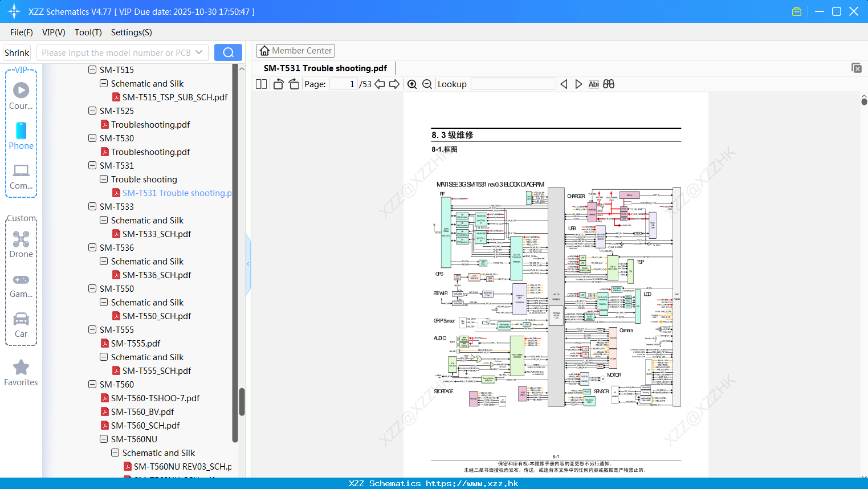
Task: Select the Phone category
Action: click(x=21, y=136)
